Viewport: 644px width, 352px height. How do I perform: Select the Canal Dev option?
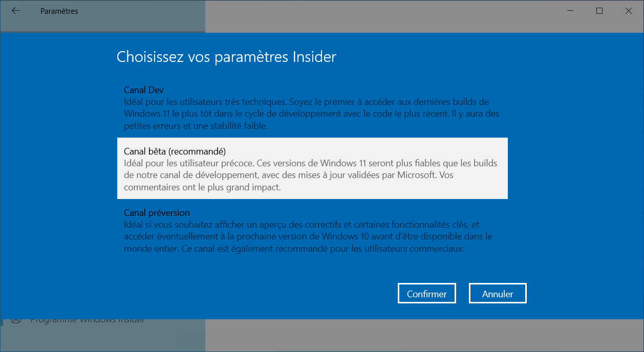tap(312, 107)
